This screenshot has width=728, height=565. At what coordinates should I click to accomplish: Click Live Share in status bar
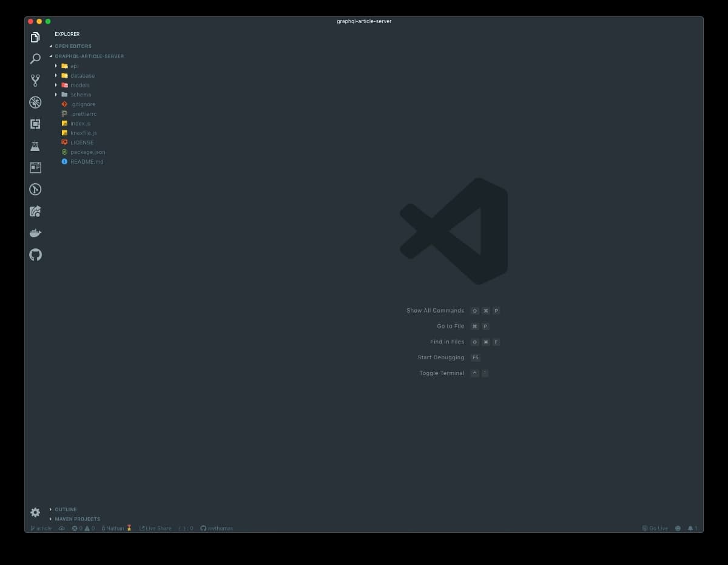click(156, 529)
